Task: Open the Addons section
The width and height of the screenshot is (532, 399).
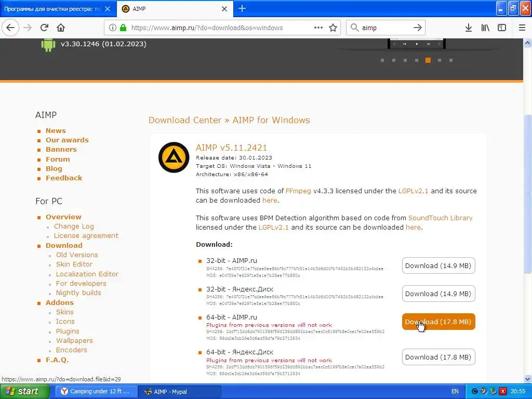Action: 59,303
